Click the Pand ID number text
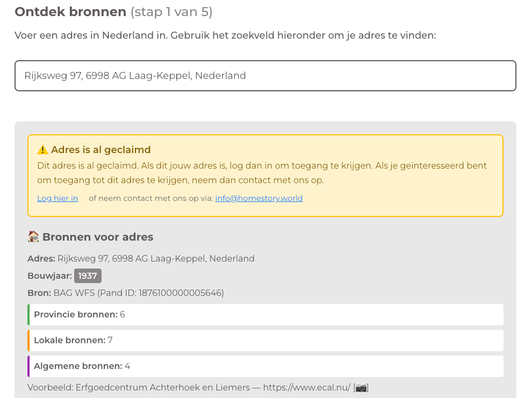 pos(181,293)
